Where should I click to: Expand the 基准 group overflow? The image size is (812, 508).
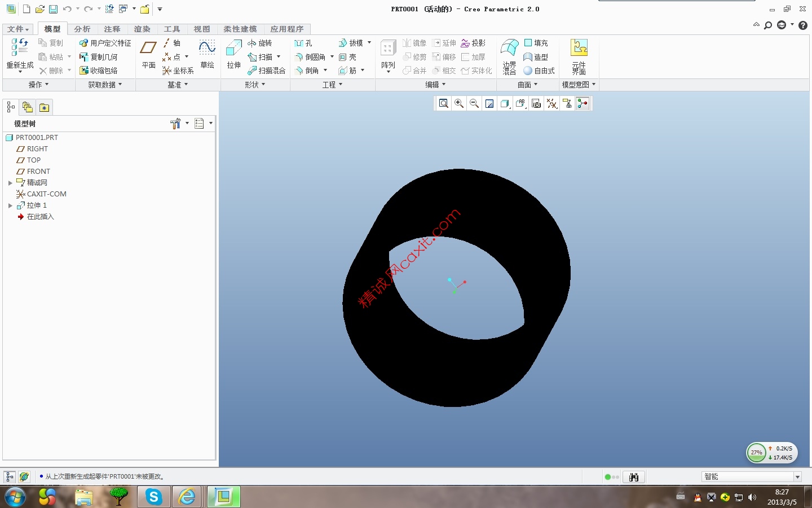pos(178,85)
